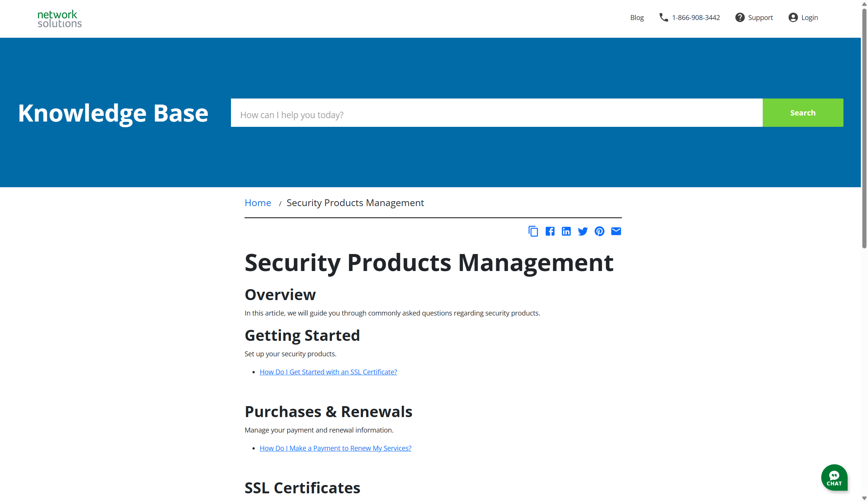Image resolution: width=868 pixels, height=502 pixels.
Task: Open 'How Do I Make a Payment to Renew My Services?'
Action: click(x=335, y=448)
